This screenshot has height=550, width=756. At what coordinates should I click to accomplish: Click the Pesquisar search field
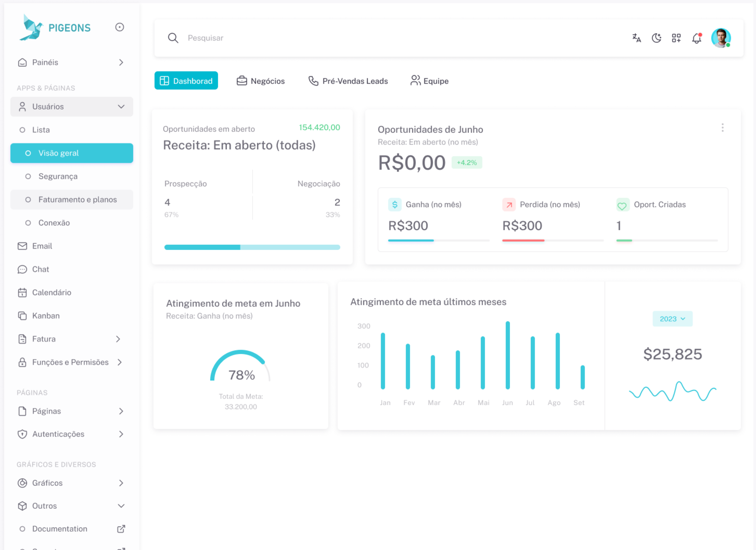[259, 38]
